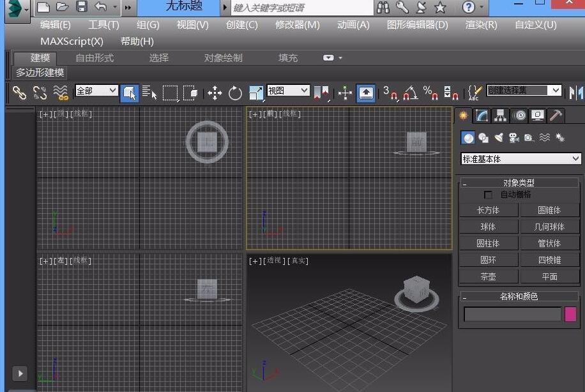The height and width of the screenshot is (392, 585).
Task: Activate the Select and Move tool
Action: click(x=215, y=93)
